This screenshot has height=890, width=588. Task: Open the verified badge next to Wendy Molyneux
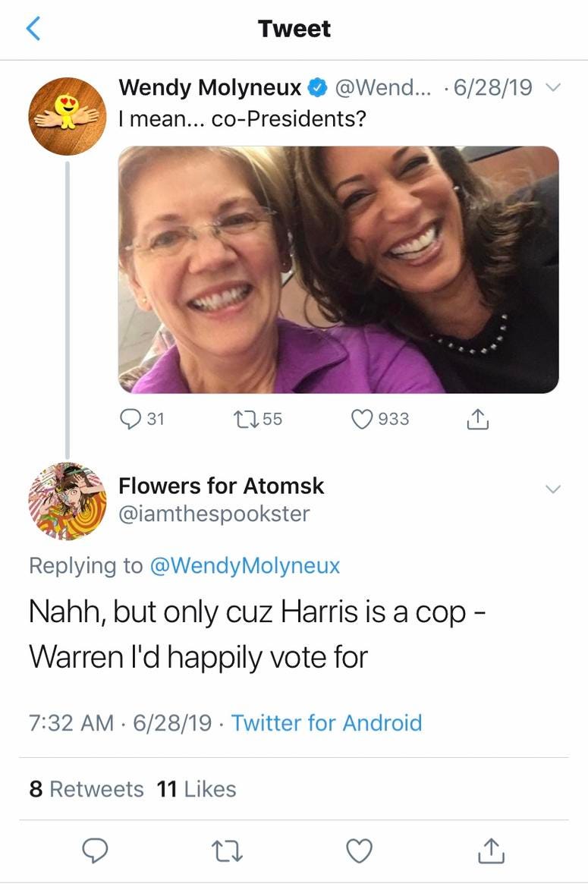tap(318, 87)
